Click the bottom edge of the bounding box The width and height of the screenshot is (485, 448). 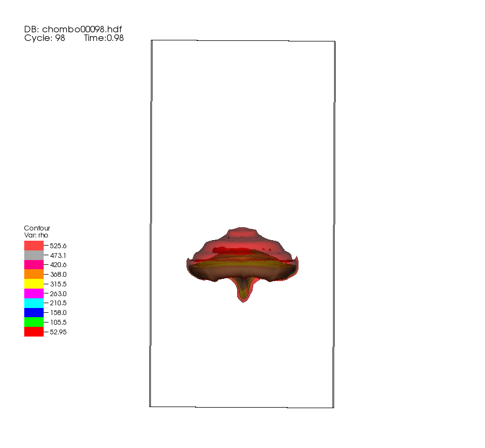(x=242, y=407)
